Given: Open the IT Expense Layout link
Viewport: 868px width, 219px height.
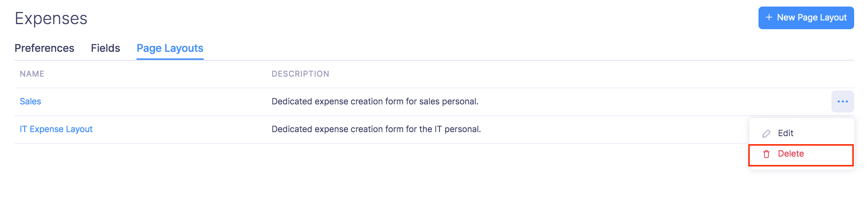Looking at the screenshot, I should pos(56,129).
